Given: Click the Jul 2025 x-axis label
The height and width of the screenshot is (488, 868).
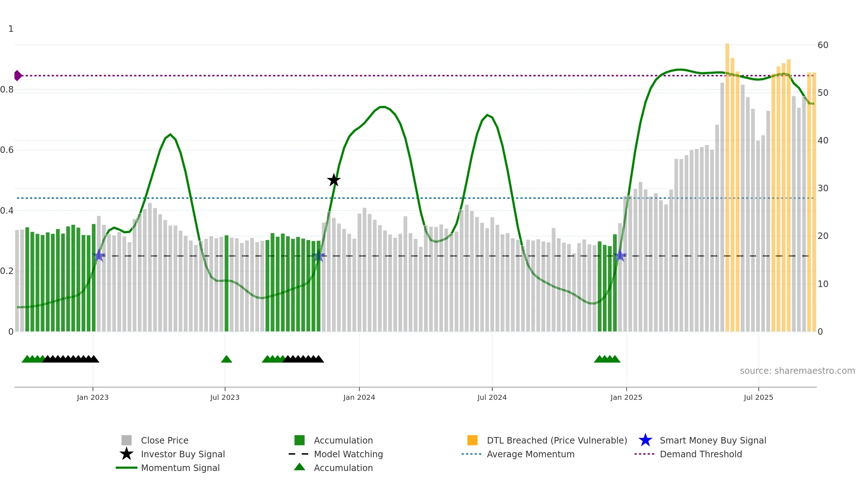Looking at the screenshot, I should click(x=758, y=397).
